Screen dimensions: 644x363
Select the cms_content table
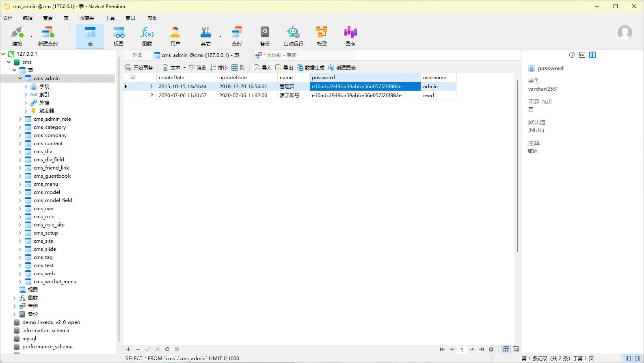coord(48,143)
